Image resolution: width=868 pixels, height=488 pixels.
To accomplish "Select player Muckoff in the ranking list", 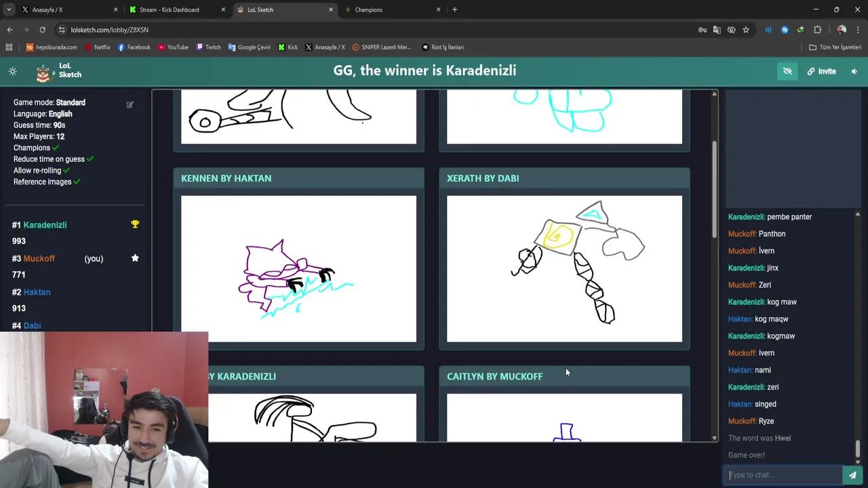I will point(39,258).
